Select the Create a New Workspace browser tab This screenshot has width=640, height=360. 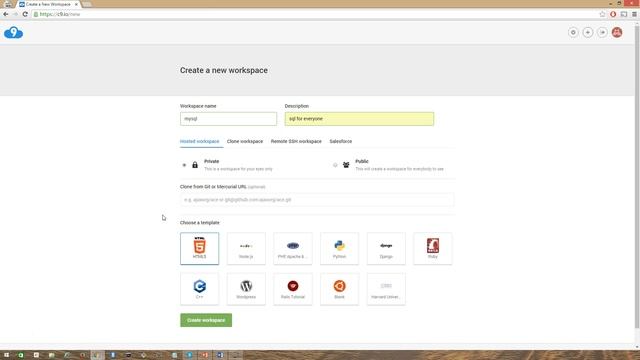[48, 4]
